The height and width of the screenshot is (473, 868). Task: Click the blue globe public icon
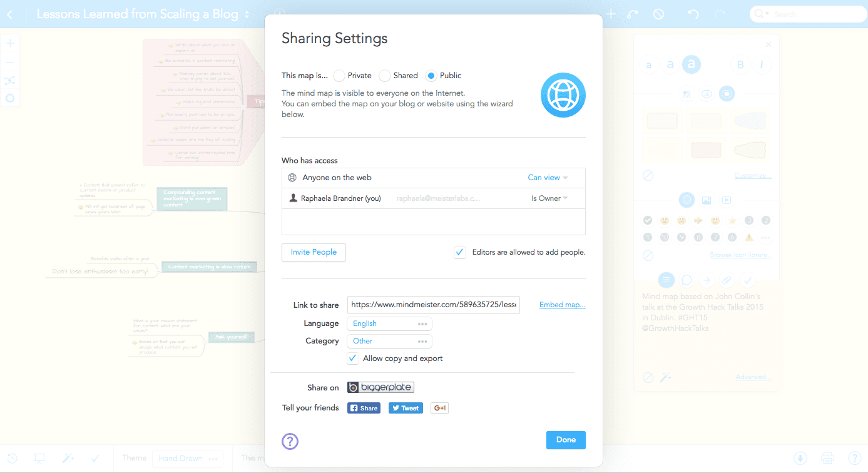(x=563, y=95)
